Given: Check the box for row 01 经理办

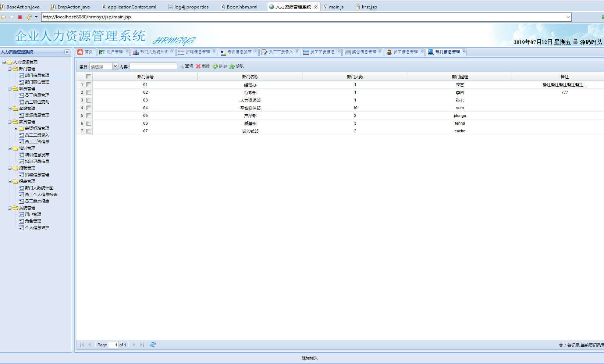Looking at the screenshot, I should (x=89, y=85).
